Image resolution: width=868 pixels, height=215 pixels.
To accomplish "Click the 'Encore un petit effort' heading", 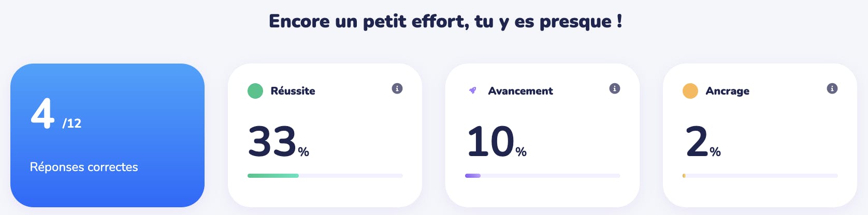I will [x=445, y=21].
